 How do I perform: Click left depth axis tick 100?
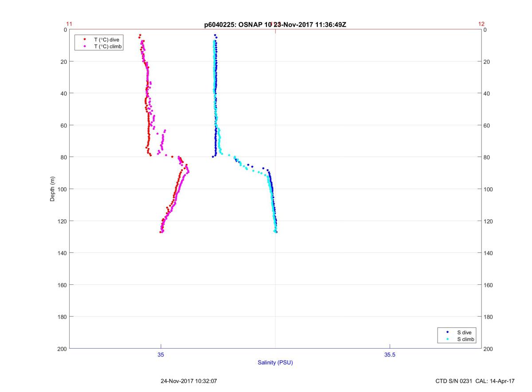63,189
